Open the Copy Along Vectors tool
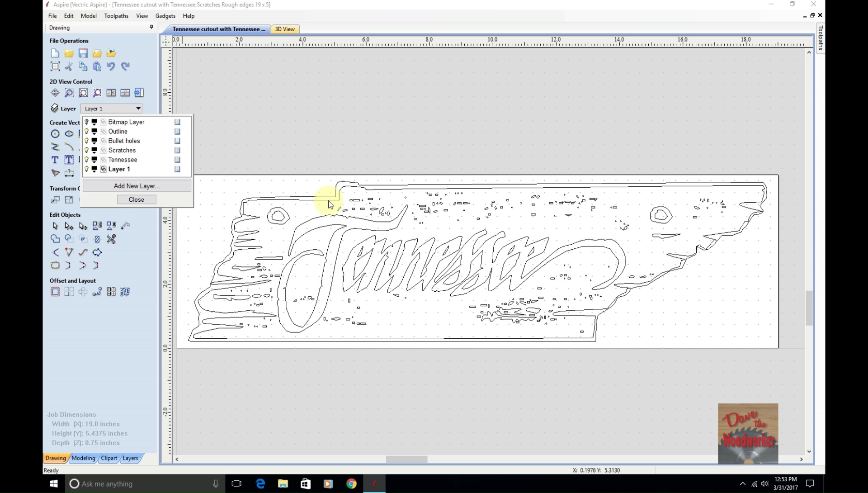The width and height of the screenshot is (868, 493). [x=97, y=292]
